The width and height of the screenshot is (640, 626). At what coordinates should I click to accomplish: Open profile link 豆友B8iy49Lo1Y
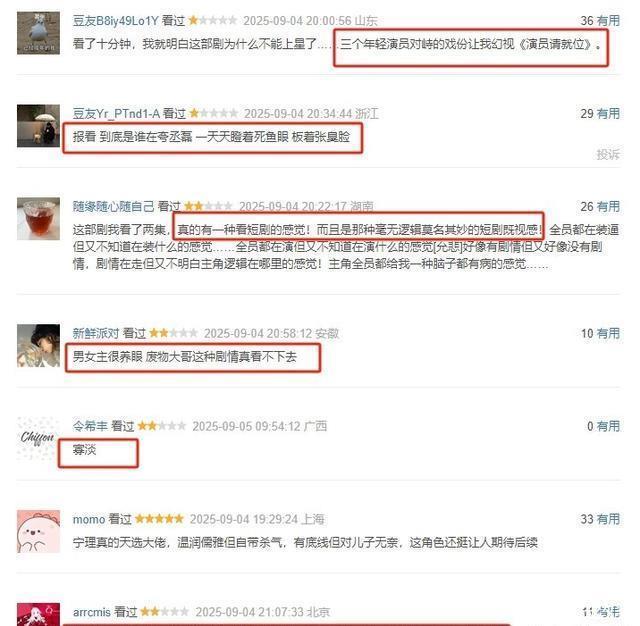[116, 21]
